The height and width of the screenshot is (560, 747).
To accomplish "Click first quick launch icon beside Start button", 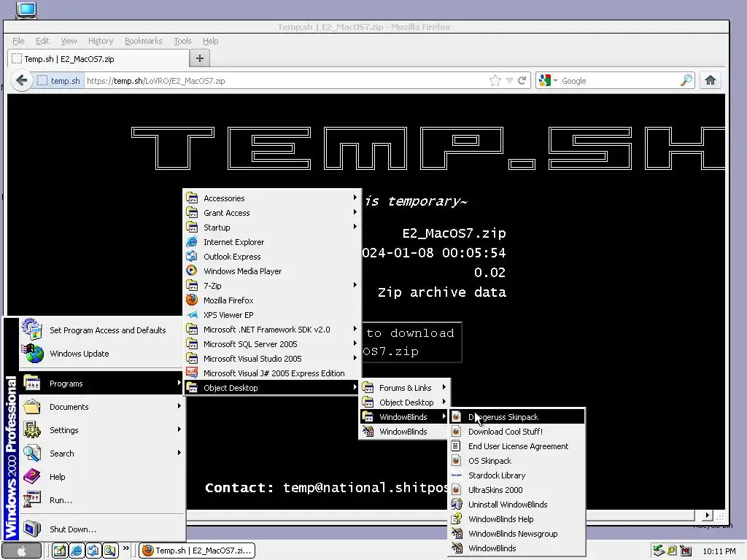I will [x=60, y=551].
